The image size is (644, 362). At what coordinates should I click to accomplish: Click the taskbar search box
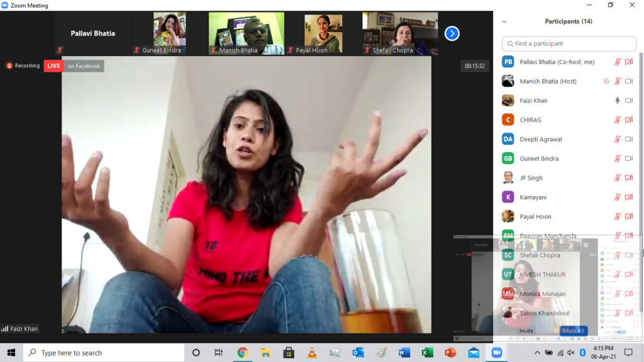pos(104,353)
